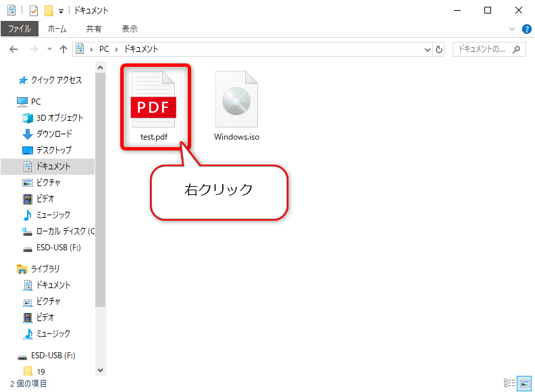The image size is (535, 392).
Task: Open the ファイル menu tab
Action: click(x=19, y=29)
